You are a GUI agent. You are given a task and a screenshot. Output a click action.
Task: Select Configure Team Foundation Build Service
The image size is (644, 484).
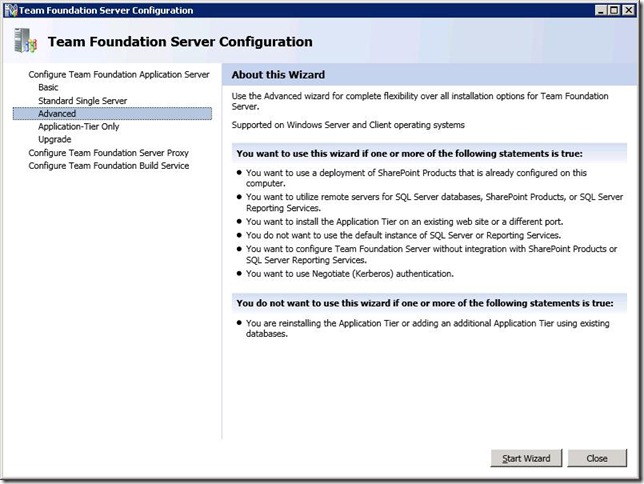[108, 166]
